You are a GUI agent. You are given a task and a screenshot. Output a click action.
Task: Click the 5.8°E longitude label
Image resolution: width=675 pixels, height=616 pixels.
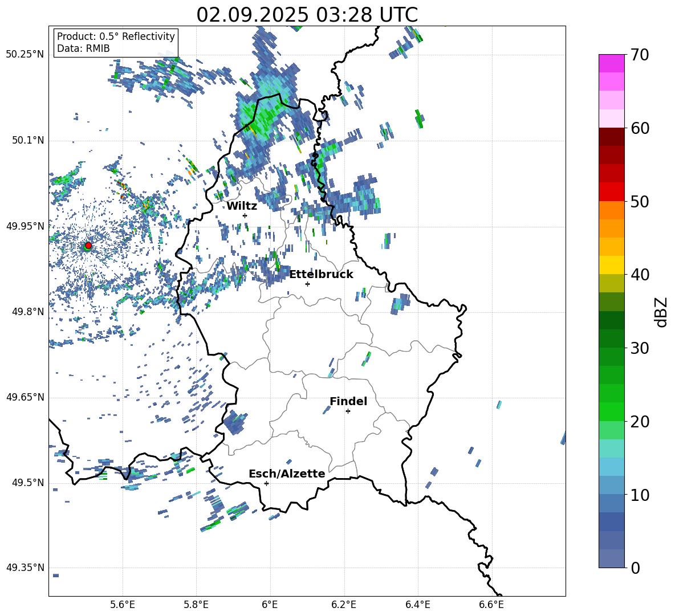(x=196, y=605)
